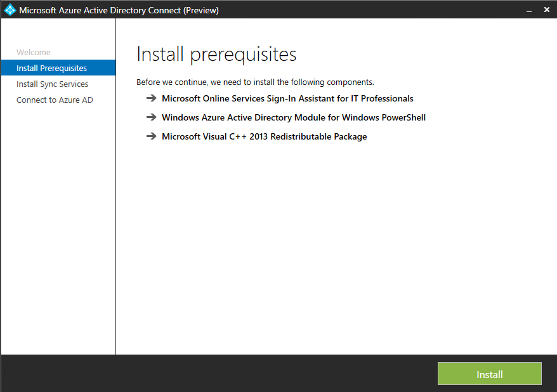This screenshot has width=557, height=392.
Task: Go to the Welcome step
Action: 34,52
